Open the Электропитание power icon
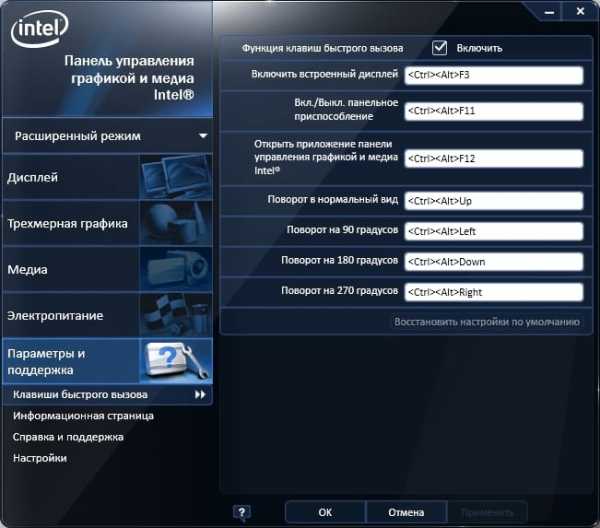 click(174, 315)
